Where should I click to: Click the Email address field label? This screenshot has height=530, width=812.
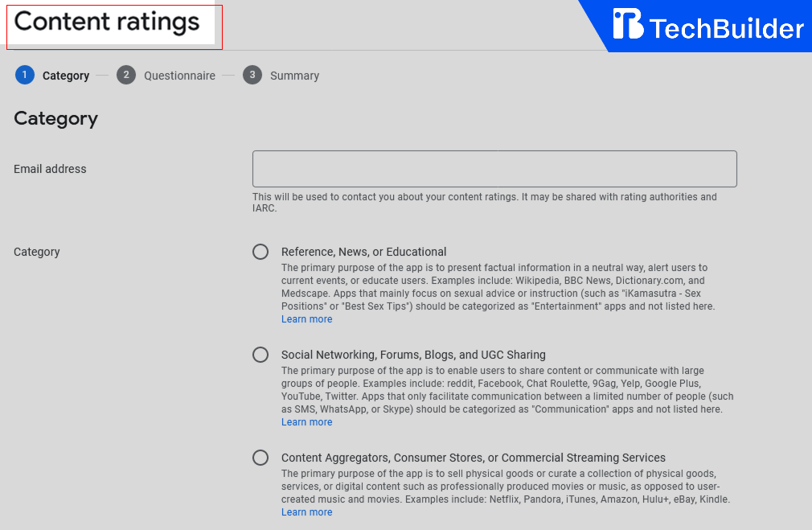[50, 169]
